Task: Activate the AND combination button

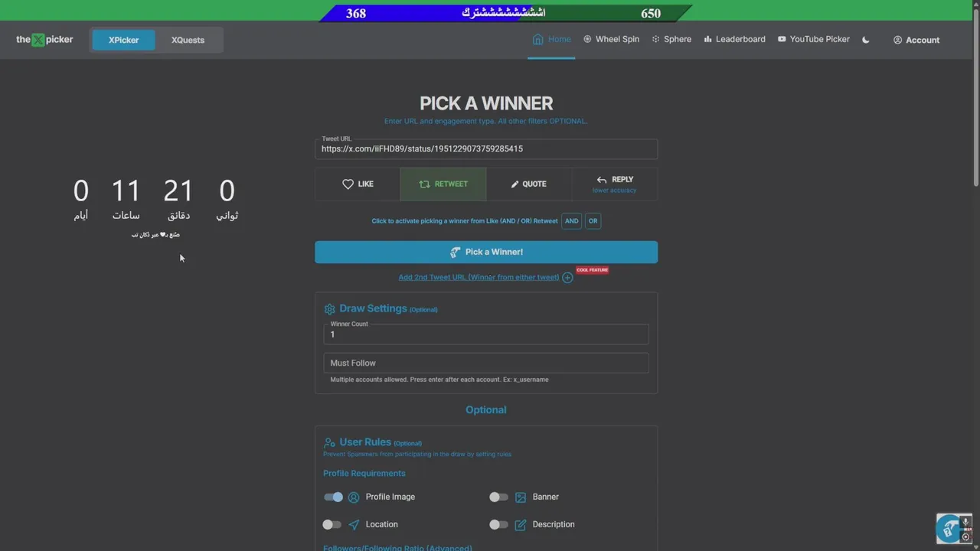Action: point(572,220)
